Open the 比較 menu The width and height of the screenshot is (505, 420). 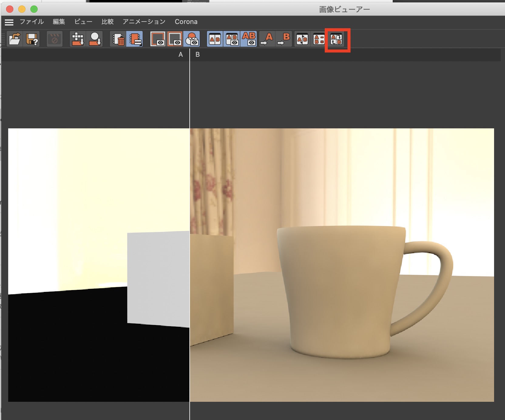(x=107, y=22)
